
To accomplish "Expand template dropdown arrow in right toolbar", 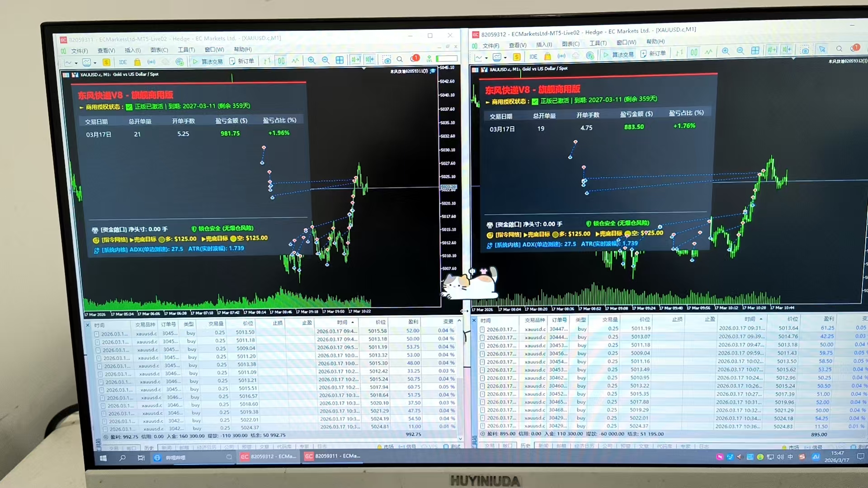I will (x=505, y=57).
